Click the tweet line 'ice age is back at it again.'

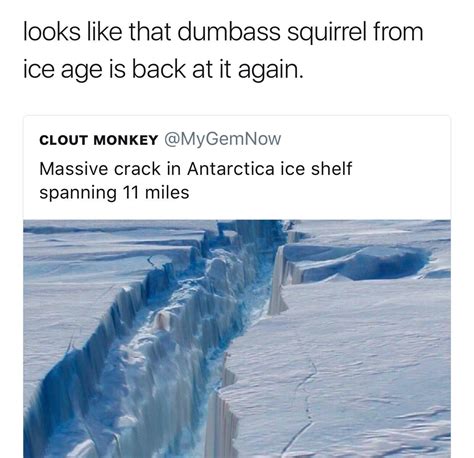click(x=163, y=69)
